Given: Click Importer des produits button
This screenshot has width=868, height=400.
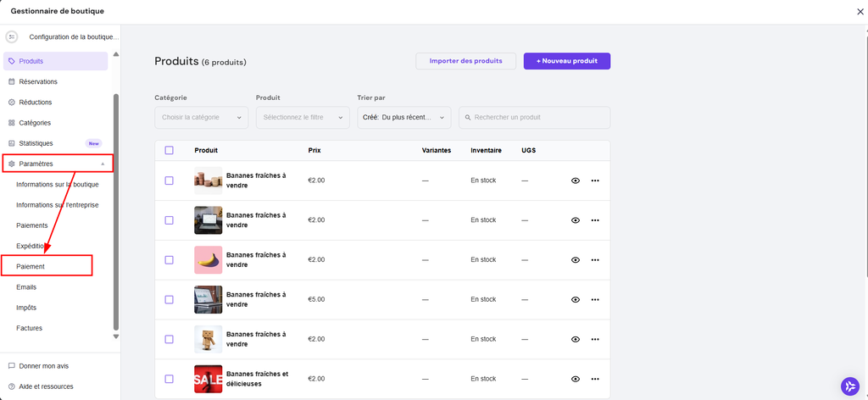Looking at the screenshot, I should point(465,61).
